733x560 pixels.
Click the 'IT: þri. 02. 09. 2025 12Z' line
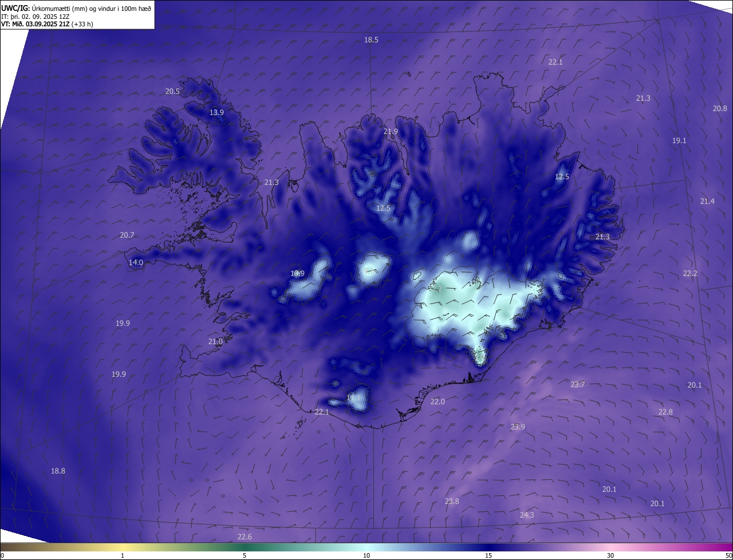click(x=35, y=17)
